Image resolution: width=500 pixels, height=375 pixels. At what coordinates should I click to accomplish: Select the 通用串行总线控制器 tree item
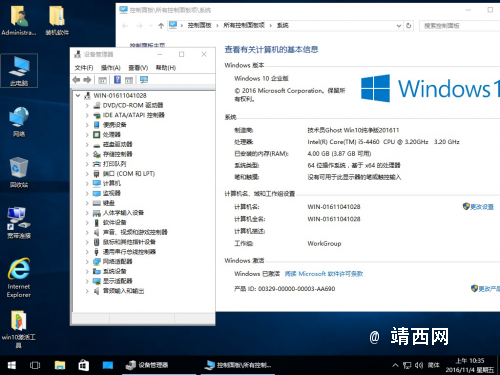(x=129, y=252)
